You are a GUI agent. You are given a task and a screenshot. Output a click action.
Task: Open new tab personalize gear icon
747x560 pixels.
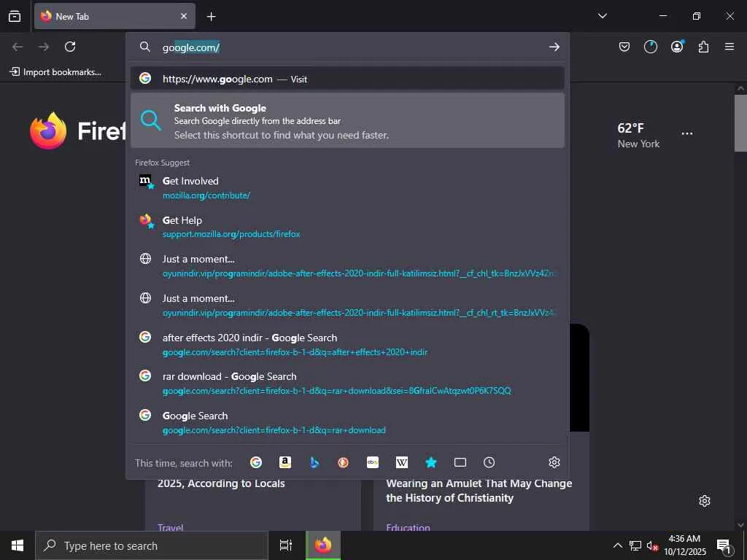coord(705,501)
